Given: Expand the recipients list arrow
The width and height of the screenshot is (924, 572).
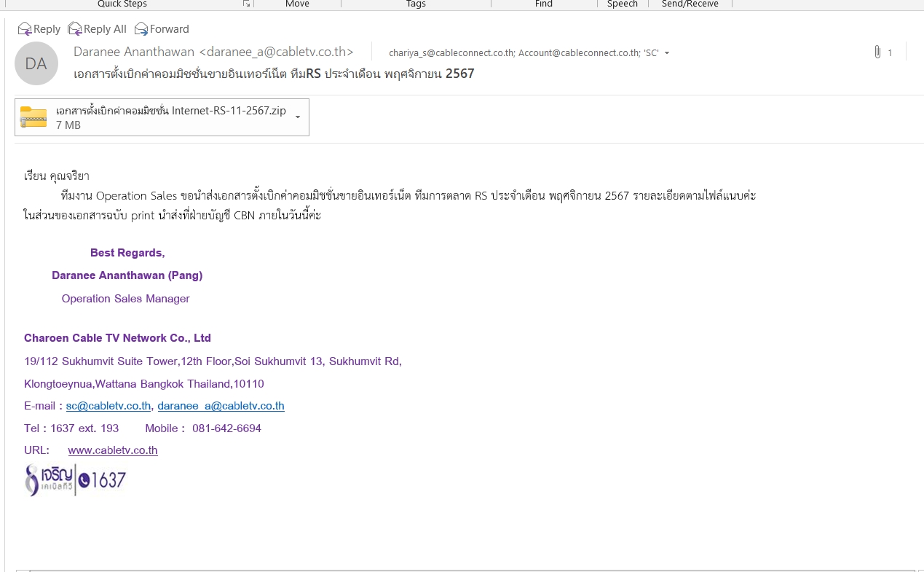Looking at the screenshot, I should coord(667,53).
